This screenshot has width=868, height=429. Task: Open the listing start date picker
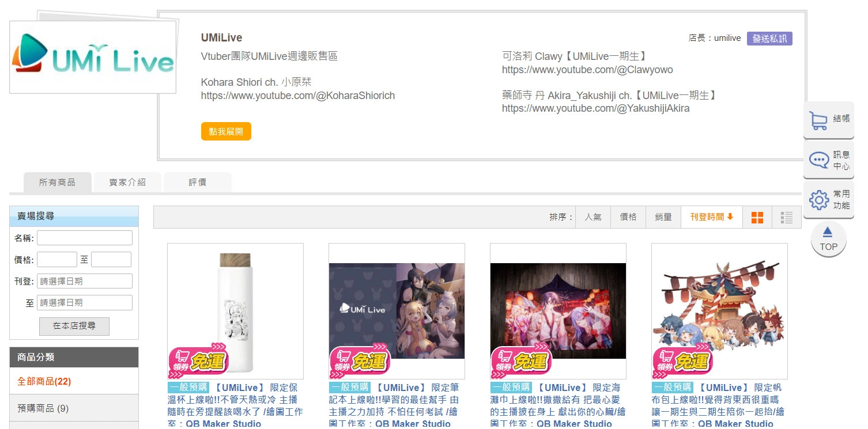(85, 281)
